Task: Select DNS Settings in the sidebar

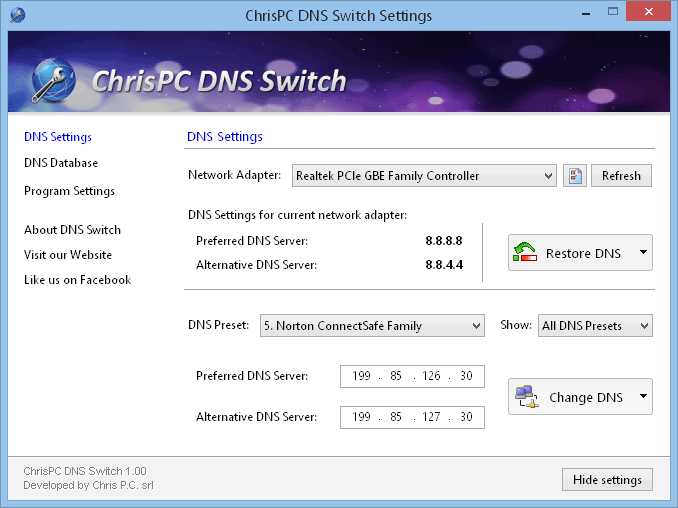Action: (58, 137)
